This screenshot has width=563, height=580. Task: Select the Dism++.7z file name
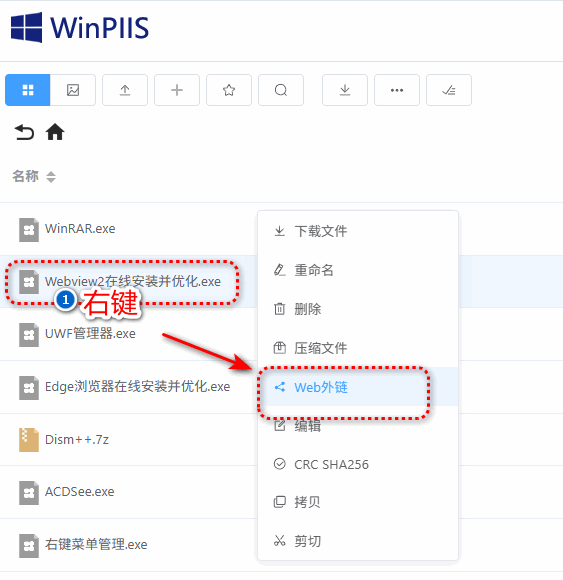coord(77,439)
